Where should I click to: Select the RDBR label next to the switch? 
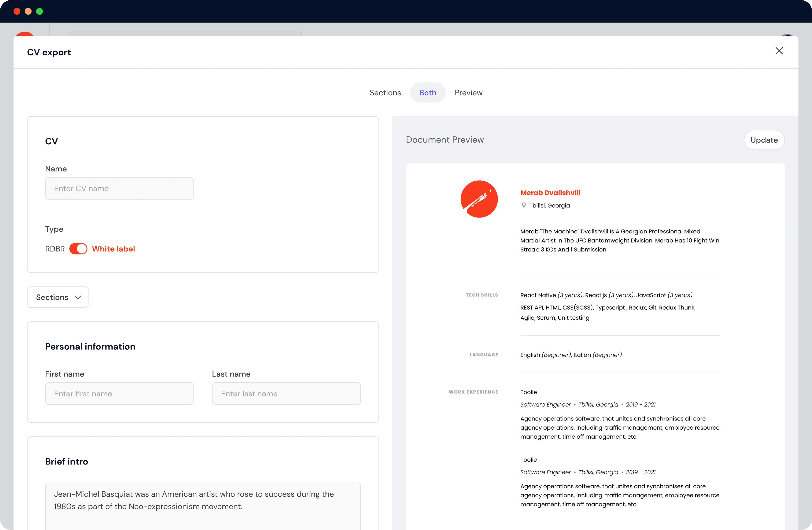coord(55,249)
